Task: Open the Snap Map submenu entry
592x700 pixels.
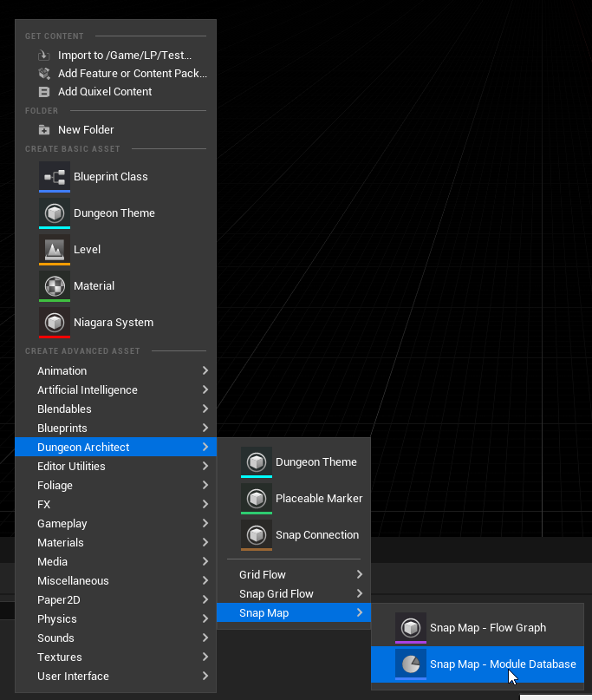Action: pos(294,612)
